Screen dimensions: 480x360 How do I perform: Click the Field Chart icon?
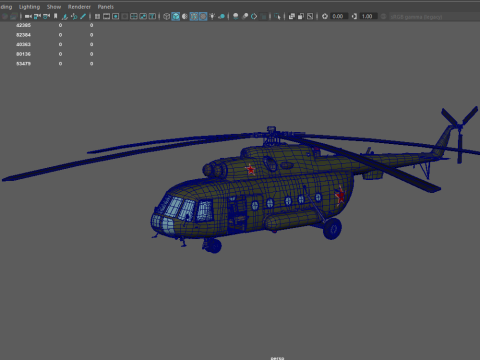134,16
